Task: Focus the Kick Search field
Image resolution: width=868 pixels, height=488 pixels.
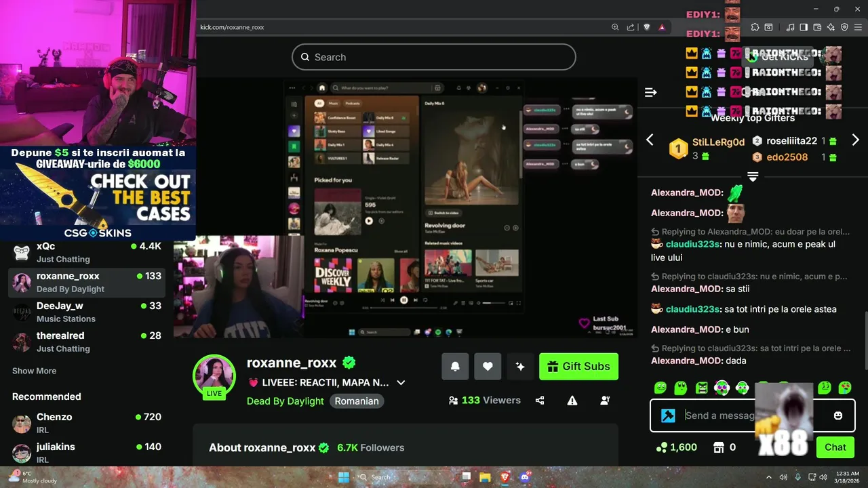Action: coord(434,57)
